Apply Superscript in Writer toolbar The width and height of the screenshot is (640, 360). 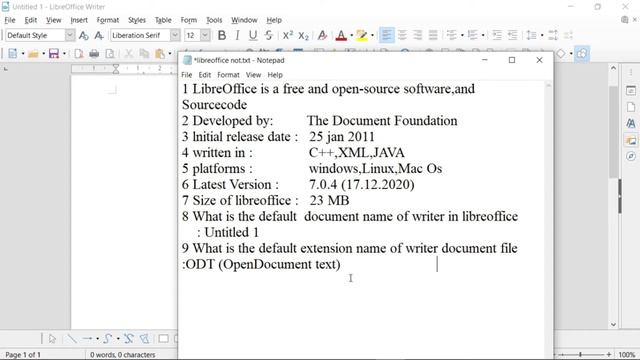(288, 36)
